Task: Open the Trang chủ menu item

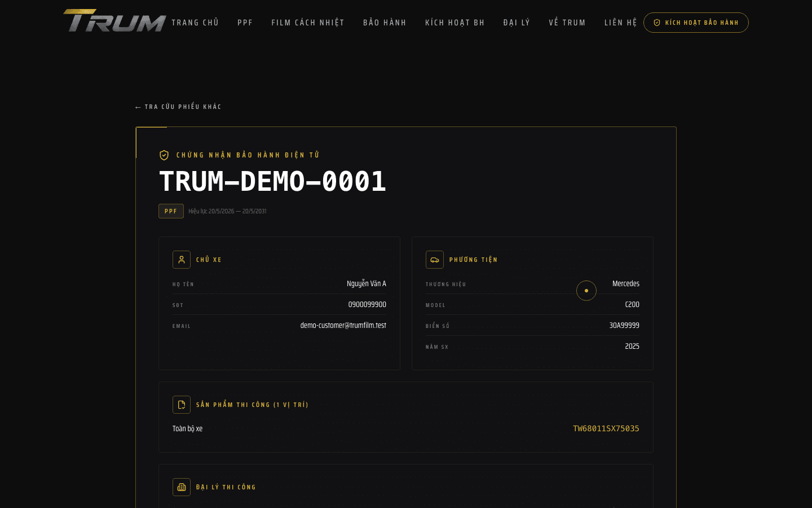Action: pos(195,23)
